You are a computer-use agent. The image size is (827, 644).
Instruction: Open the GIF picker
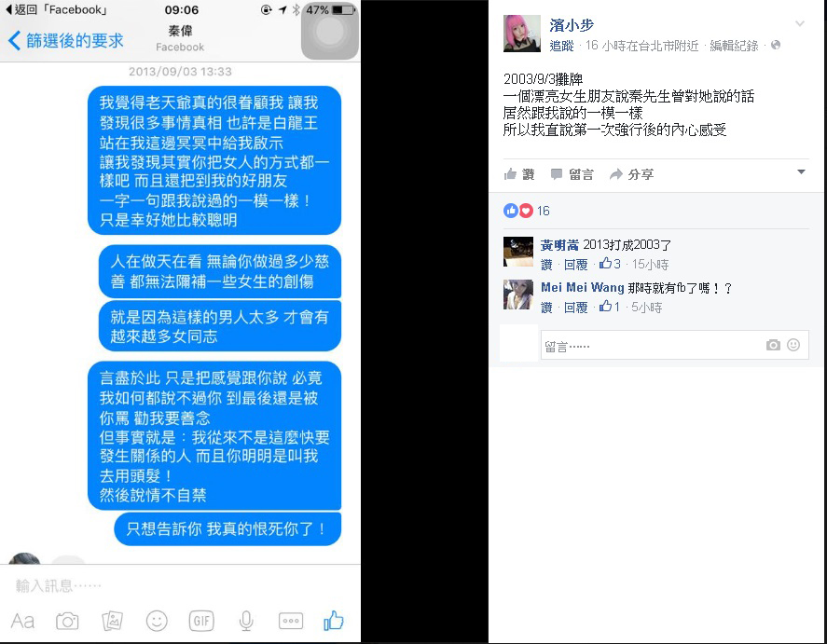tap(201, 622)
